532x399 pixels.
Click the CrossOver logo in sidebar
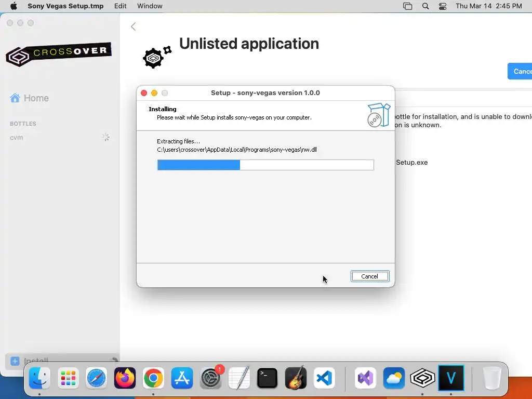coord(59,54)
